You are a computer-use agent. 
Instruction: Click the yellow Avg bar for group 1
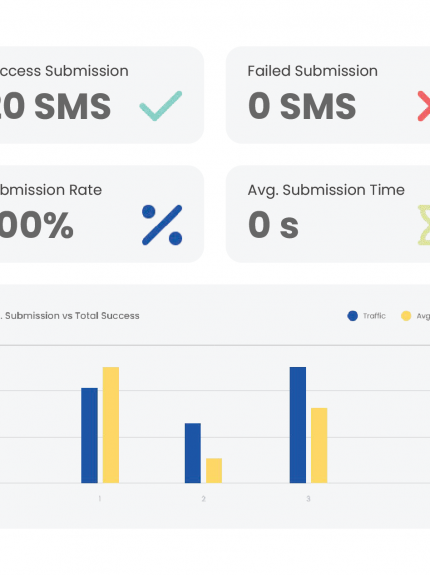coord(111,425)
